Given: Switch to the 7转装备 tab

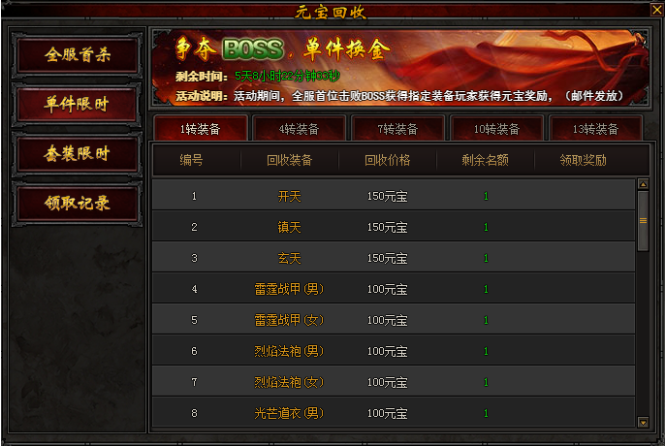Looking at the screenshot, I should [x=398, y=129].
